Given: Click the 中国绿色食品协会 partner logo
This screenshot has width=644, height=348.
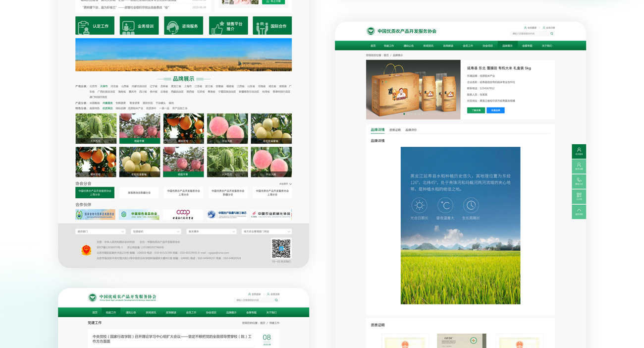Looking at the screenshot, I should click(139, 215).
